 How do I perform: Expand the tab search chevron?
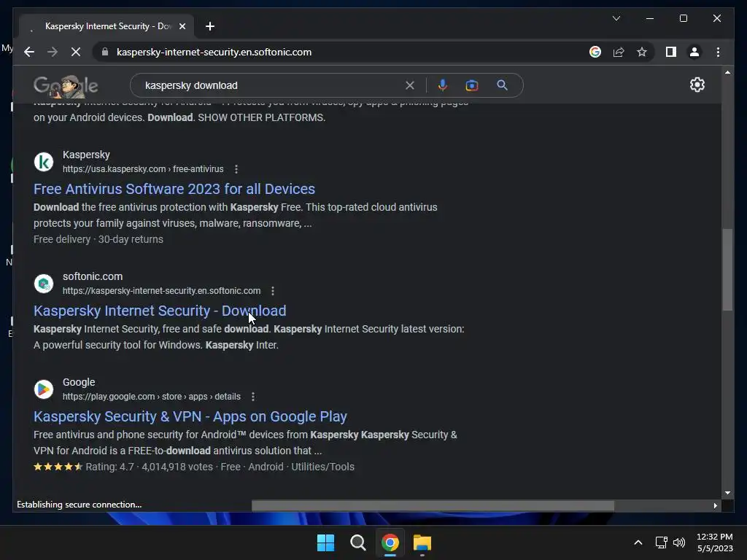(616, 18)
